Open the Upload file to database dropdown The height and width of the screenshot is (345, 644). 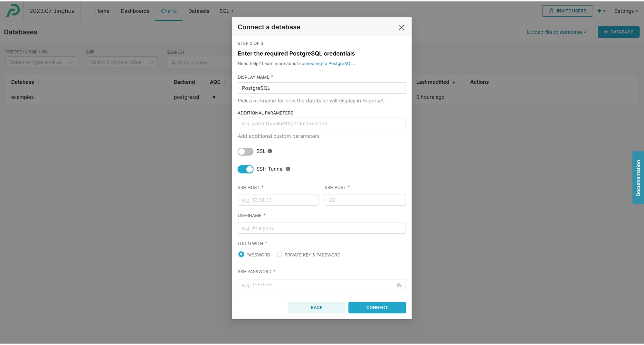click(x=556, y=32)
